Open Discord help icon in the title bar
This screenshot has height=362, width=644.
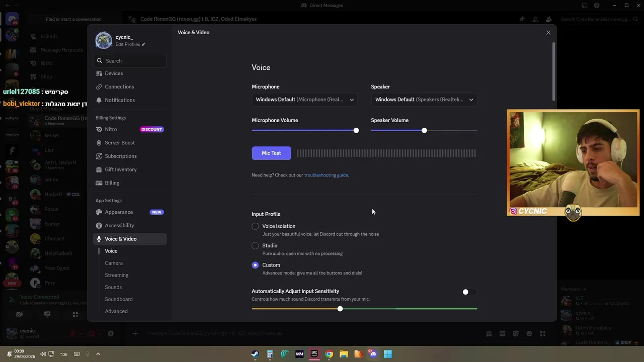pyautogui.click(x=597, y=6)
